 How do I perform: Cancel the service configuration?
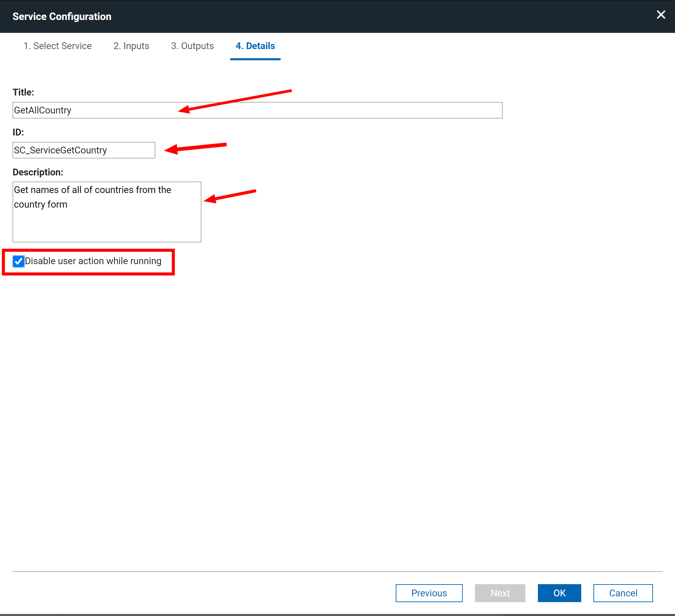(623, 593)
